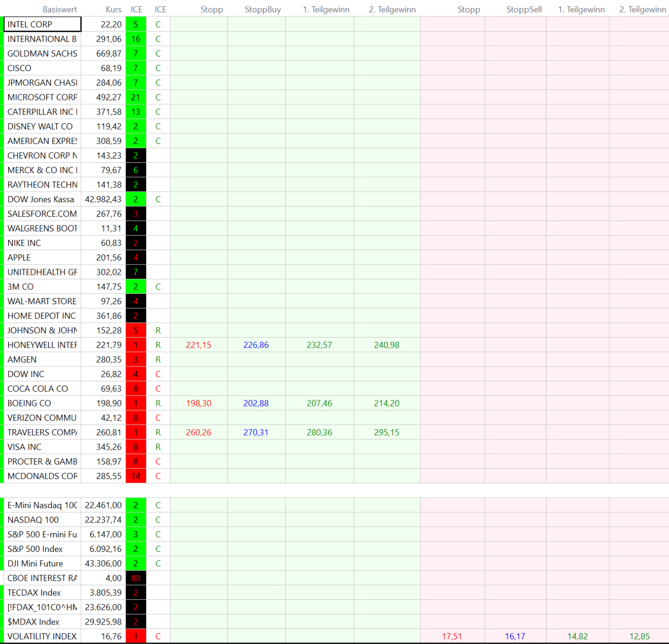Viewport: 669px width, 644px height.
Task: Click the S&P 500 Index price 6.092,16
Action: point(106,549)
